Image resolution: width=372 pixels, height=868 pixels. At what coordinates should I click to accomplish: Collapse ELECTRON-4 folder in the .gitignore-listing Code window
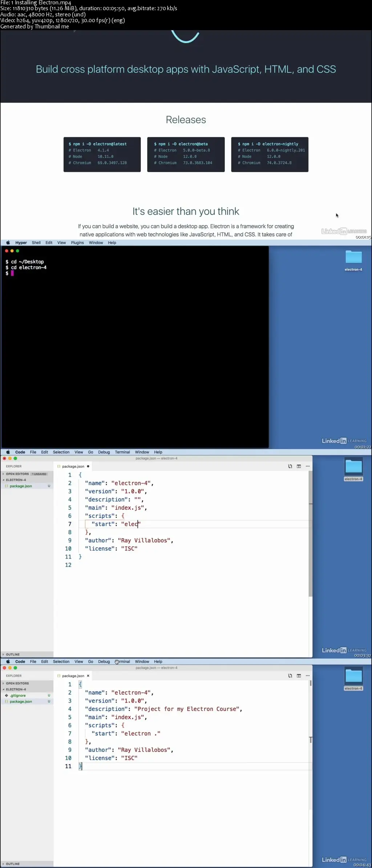(27, 689)
